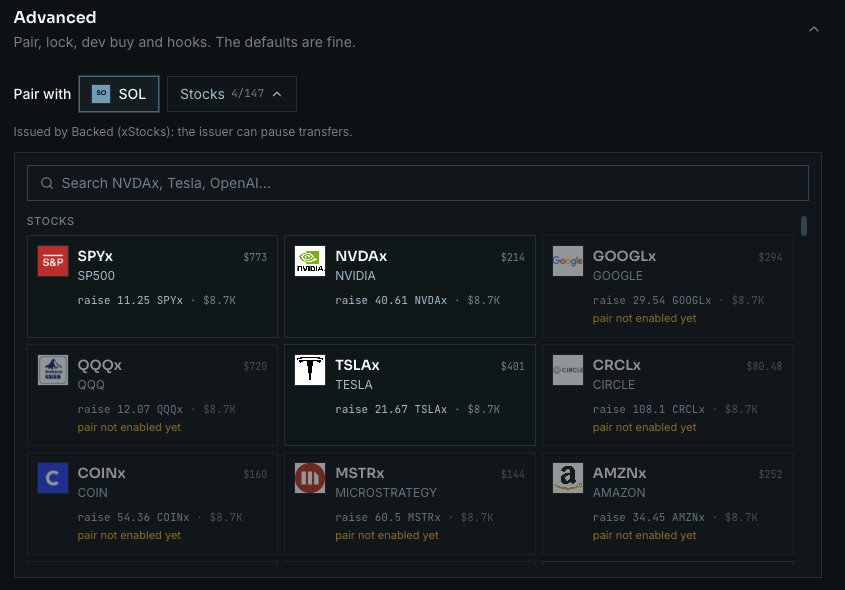Click the stock list scrollbar thumb

pos(804,226)
